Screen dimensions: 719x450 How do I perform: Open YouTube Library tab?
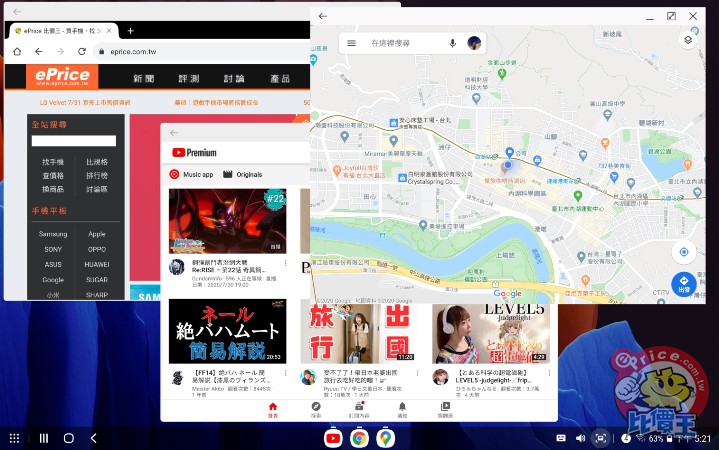[445, 410]
